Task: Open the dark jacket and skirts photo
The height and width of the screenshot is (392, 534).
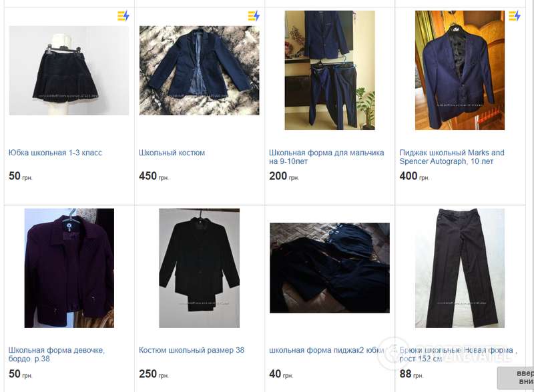Action: coord(330,268)
